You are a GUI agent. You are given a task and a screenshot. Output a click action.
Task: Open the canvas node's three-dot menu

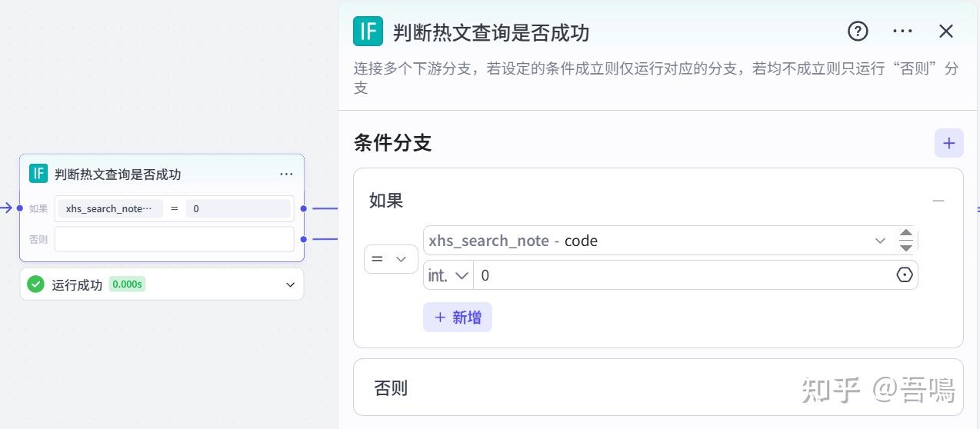point(286,175)
